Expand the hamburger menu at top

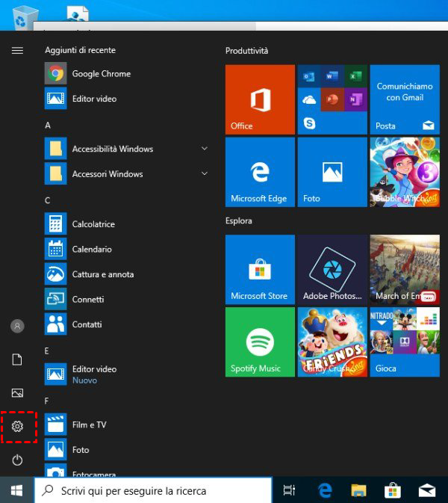tap(18, 50)
